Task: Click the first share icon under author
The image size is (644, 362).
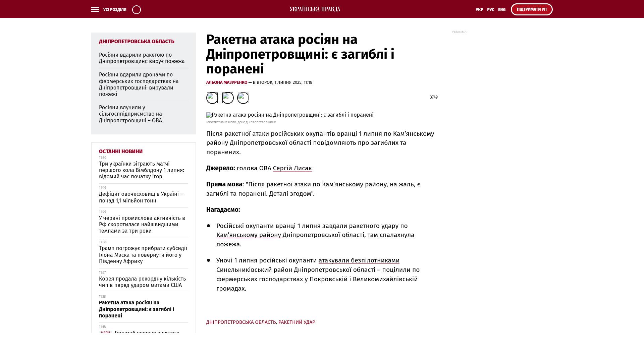Action: pyautogui.click(x=212, y=98)
